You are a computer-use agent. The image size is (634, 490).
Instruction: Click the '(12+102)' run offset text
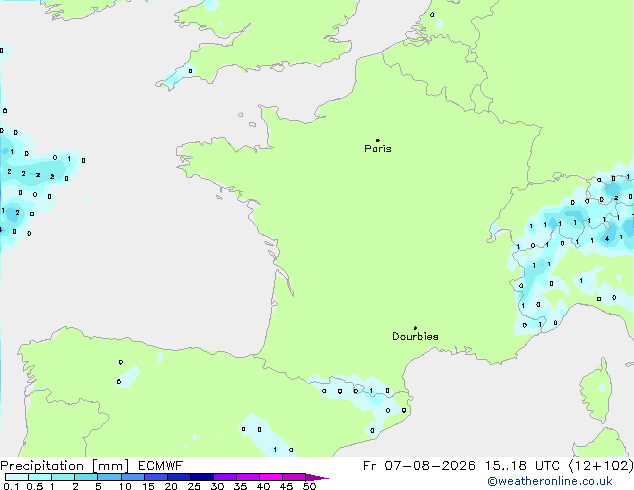[601, 466]
